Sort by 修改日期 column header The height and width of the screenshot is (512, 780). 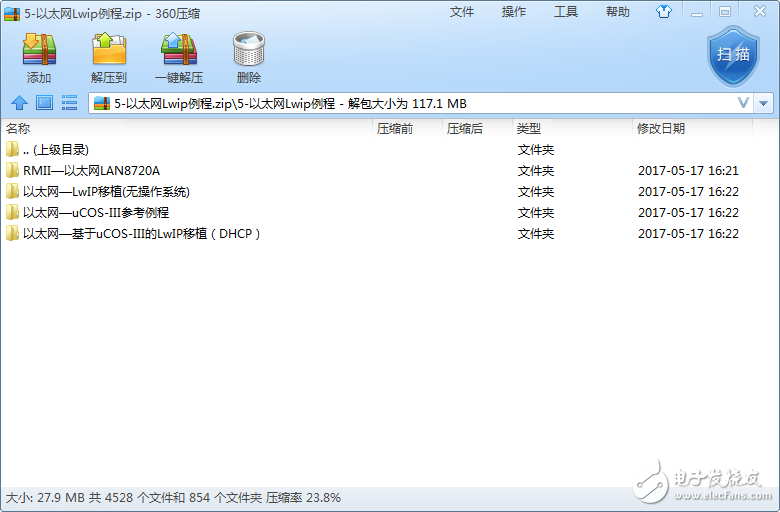coord(661,128)
